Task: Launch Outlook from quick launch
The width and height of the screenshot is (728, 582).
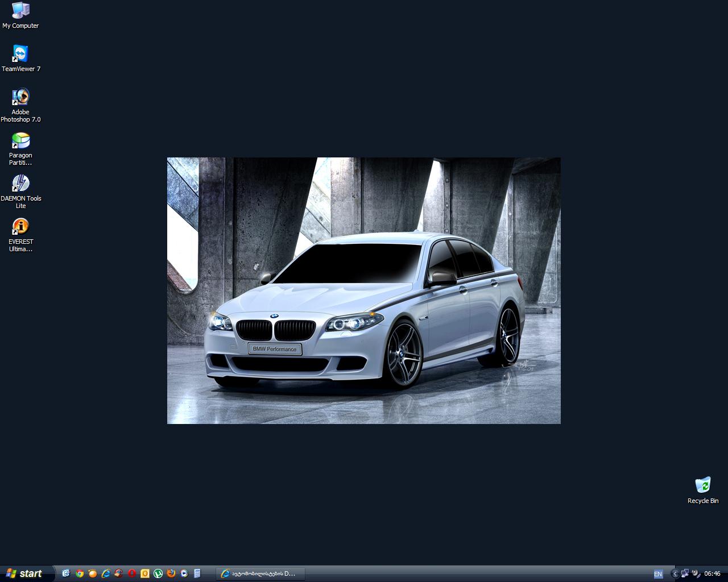Action: pos(145,573)
